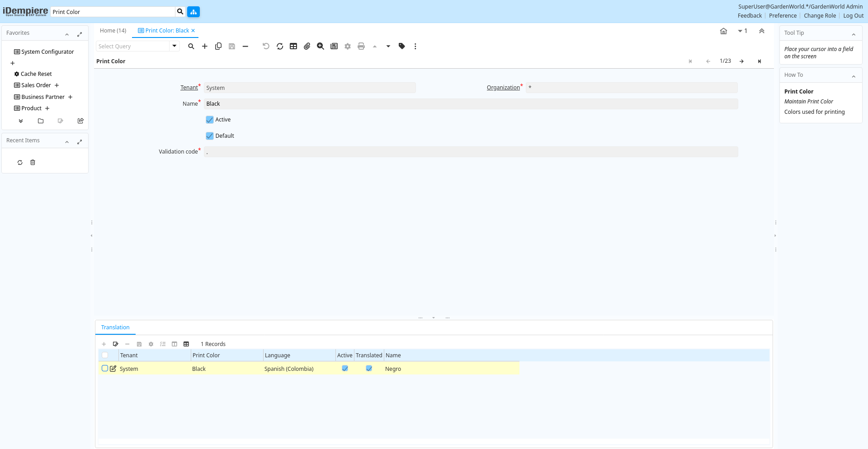This screenshot has height=449, width=868.
Task: Delete record using the minus icon
Action: pos(245,46)
